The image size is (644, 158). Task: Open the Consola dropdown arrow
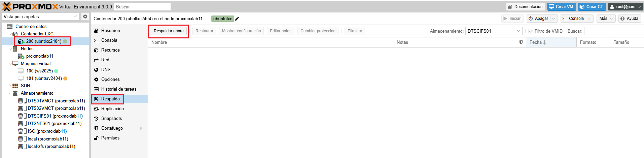click(x=589, y=19)
